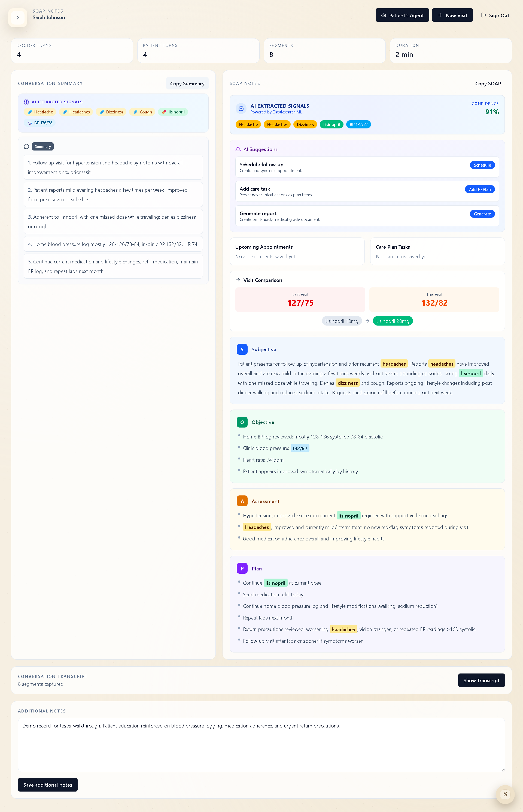
Task: Add care task to plan
Action: coord(479,190)
